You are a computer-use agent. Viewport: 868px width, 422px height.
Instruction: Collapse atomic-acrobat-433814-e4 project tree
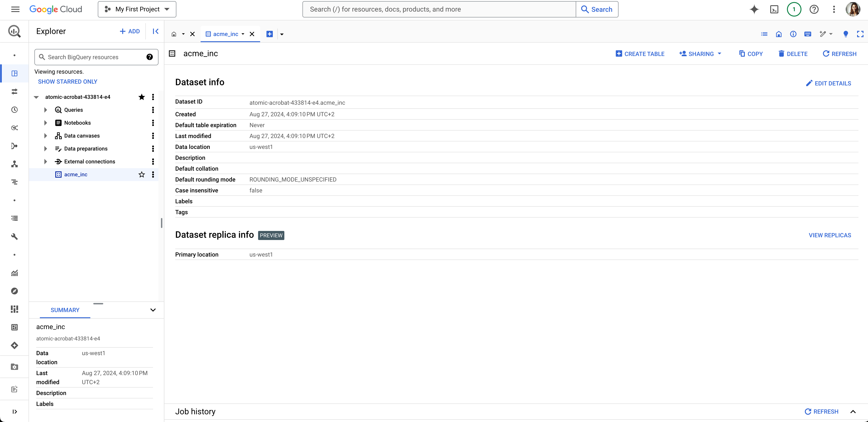(36, 97)
